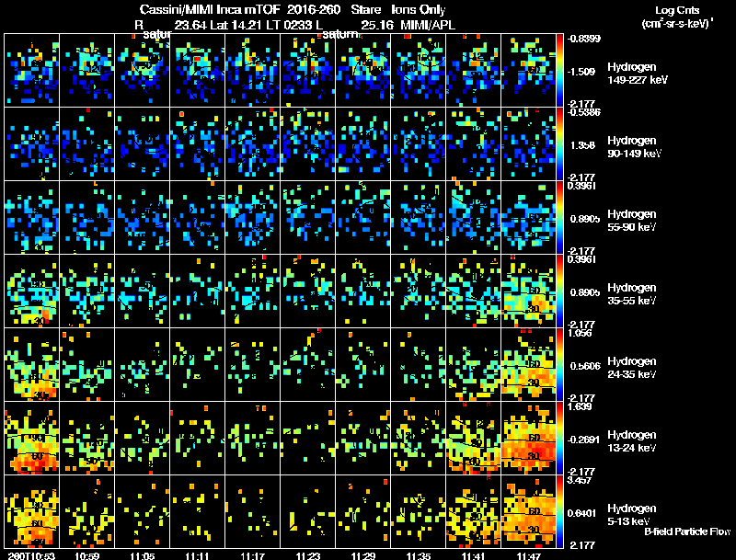This screenshot has height=560, width=736.
Task: Click the Hydrogen 13-24 keV row label
Action: click(632, 441)
